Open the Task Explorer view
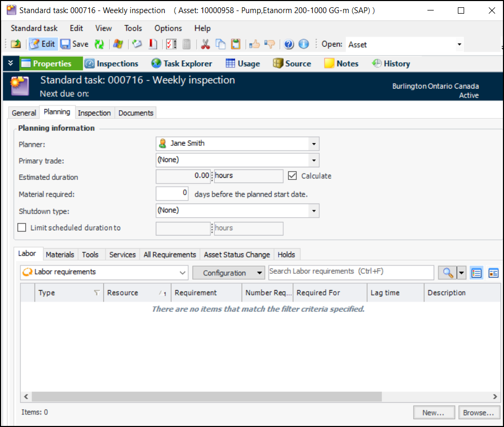This screenshot has height=427, width=504. tap(181, 63)
